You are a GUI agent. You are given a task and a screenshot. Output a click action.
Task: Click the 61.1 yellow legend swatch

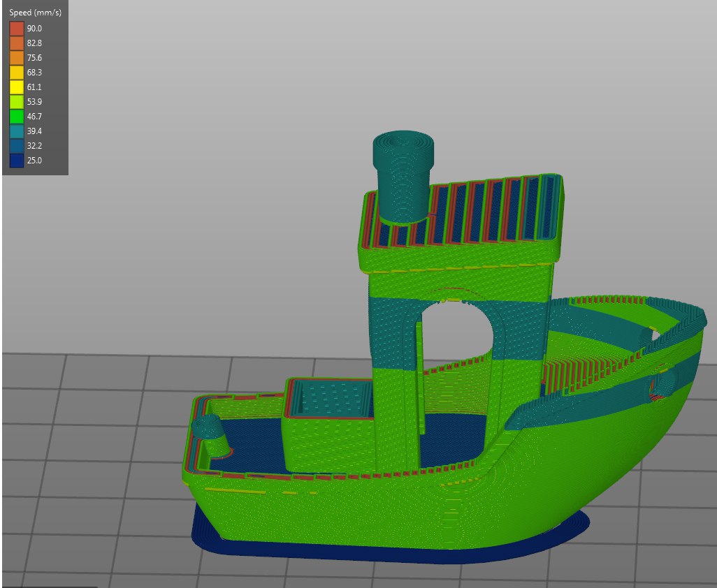point(17,87)
